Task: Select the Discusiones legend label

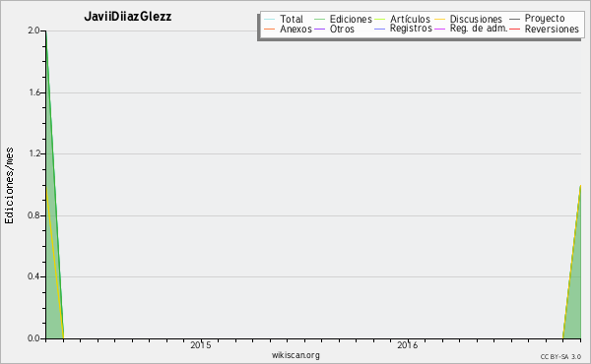Action: click(x=476, y=19)
